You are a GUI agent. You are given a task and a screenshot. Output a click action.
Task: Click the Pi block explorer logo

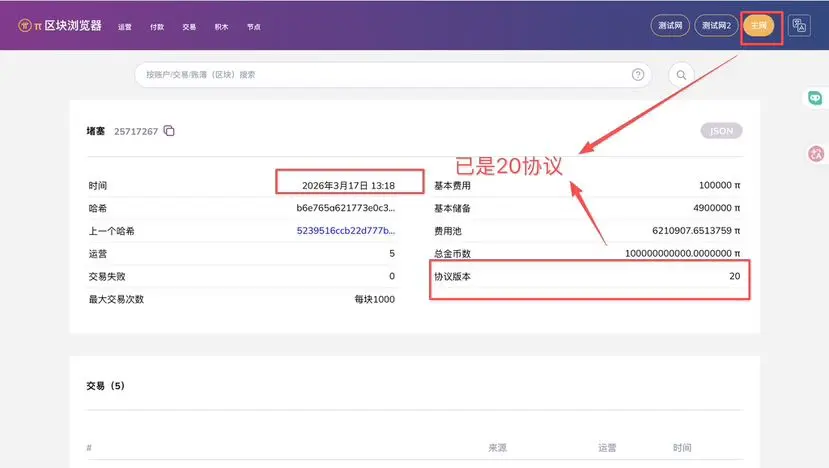click(60, 25)
